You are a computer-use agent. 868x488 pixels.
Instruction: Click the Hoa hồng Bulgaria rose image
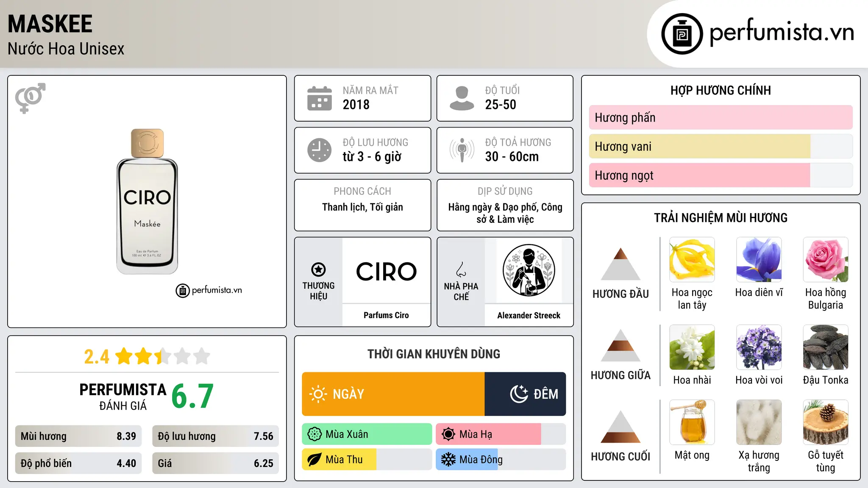point(826,260)
